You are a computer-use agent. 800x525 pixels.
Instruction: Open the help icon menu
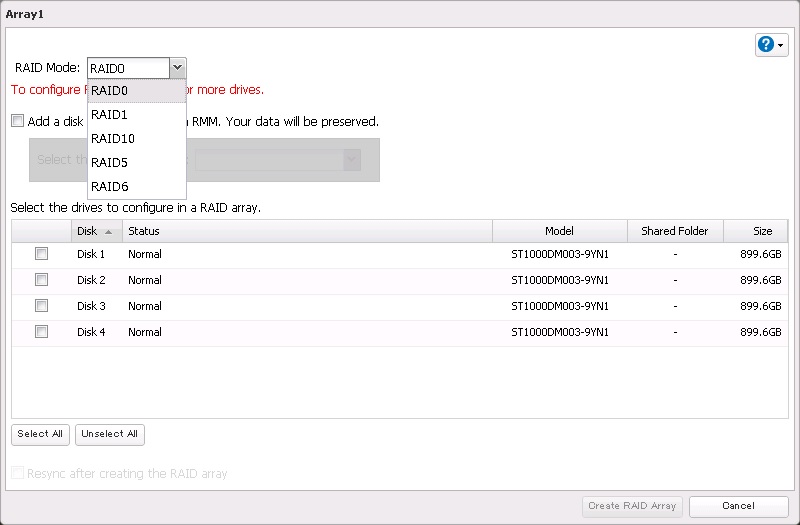point(771,45)
